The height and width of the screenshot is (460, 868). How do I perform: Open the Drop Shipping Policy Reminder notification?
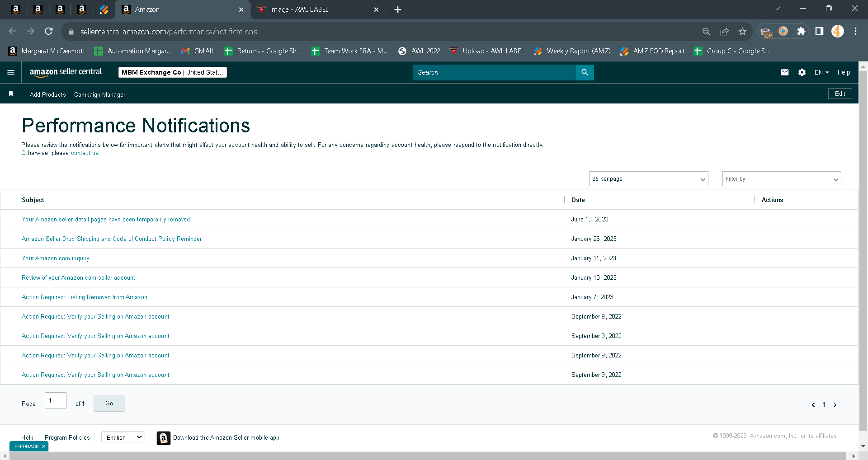click(112, 239)
